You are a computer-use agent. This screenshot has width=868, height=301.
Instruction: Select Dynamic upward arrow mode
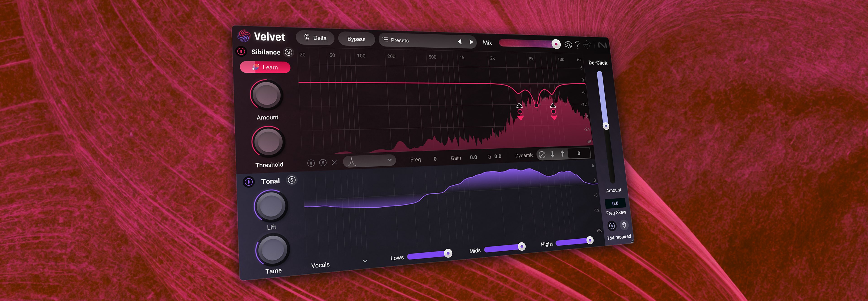click(562, 153)
